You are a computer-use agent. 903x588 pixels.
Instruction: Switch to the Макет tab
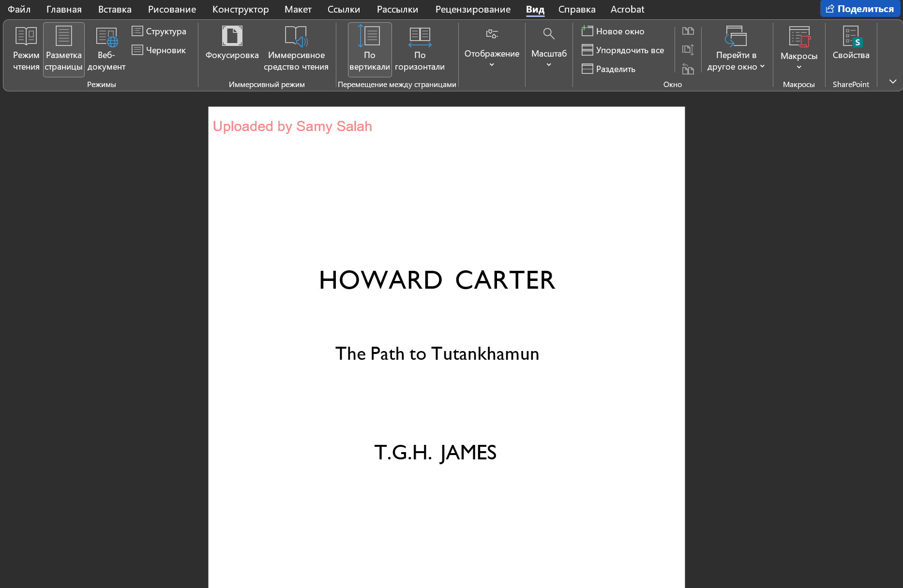298,9
